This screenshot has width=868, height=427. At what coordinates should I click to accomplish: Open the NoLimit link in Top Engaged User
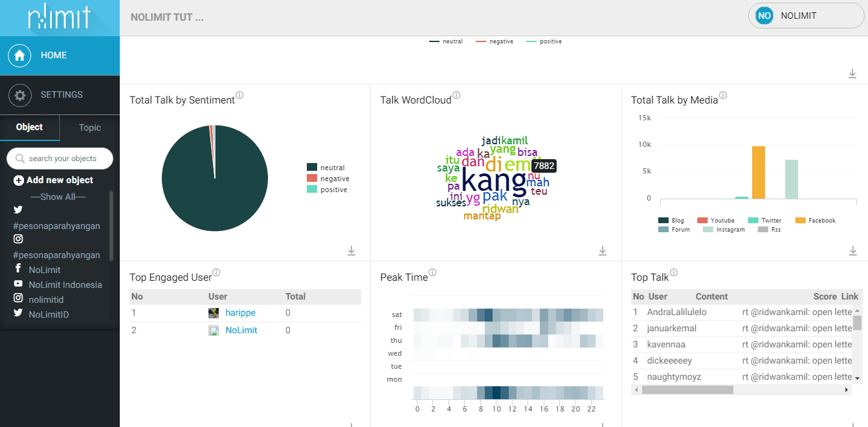[241, 331]
